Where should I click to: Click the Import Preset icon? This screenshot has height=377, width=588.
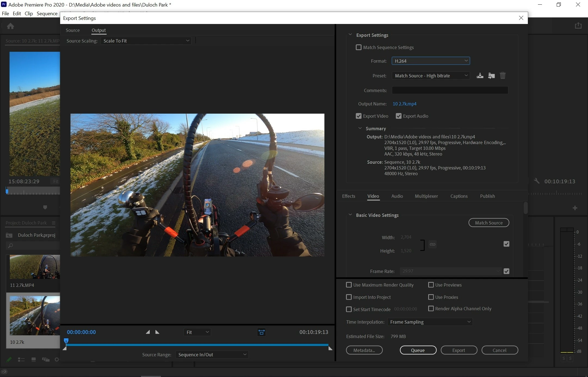click(x=491, y=76)
